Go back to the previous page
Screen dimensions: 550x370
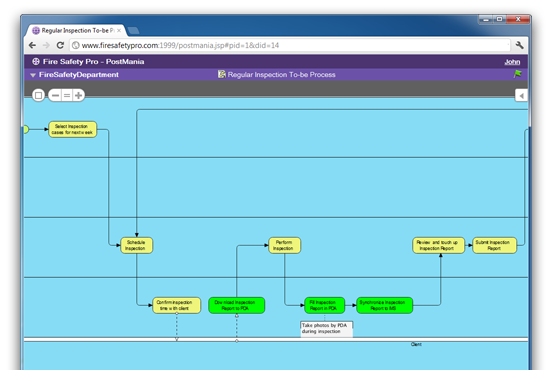pos(32,45)
